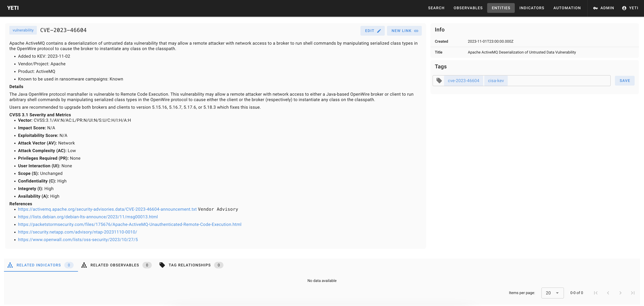Image resolution: width=644 pixels, height=306 pixels.
Task: Open the Automation menu item
Action: click(x=567, y=8)
